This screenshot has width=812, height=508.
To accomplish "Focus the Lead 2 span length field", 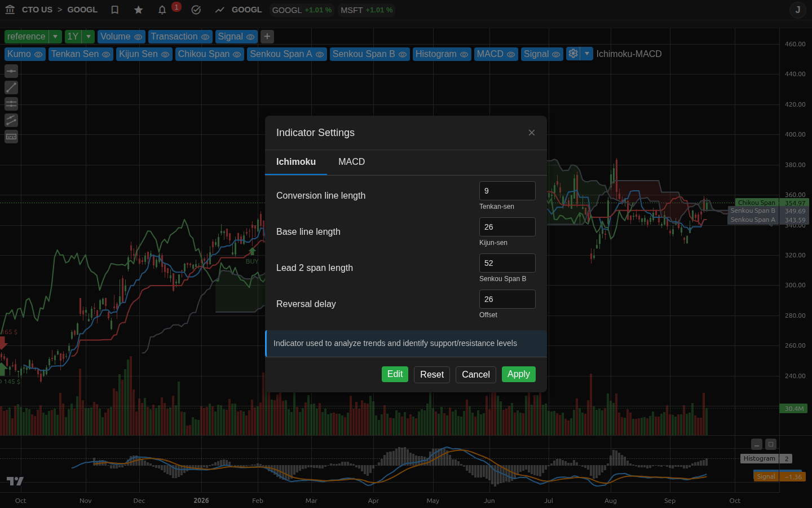I will (x=507, y=263).
